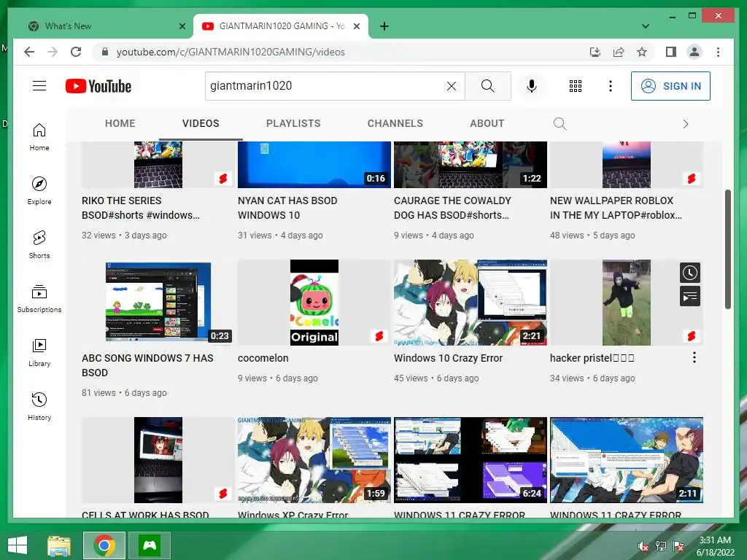The height and width of the screenshot is (560, 747).
Task: Open History in the sidebar
Action: coord(39,406)
